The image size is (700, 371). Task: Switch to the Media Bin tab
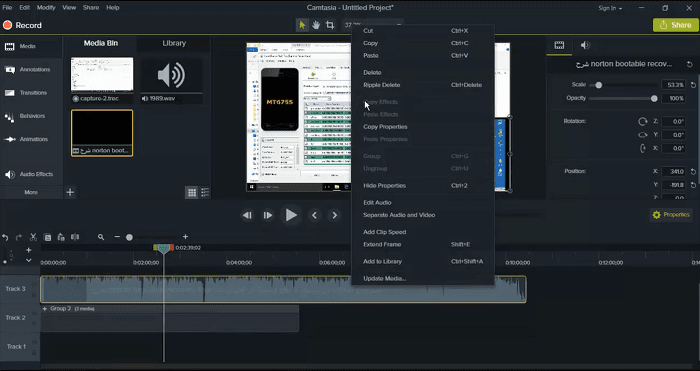pyautogui.click(x=101, y=43)
